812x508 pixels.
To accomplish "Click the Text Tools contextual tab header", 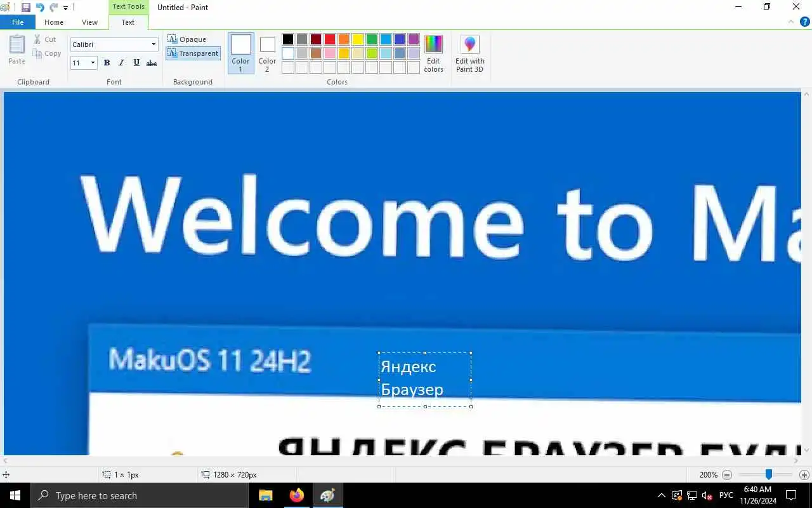I will pos(128,6).
